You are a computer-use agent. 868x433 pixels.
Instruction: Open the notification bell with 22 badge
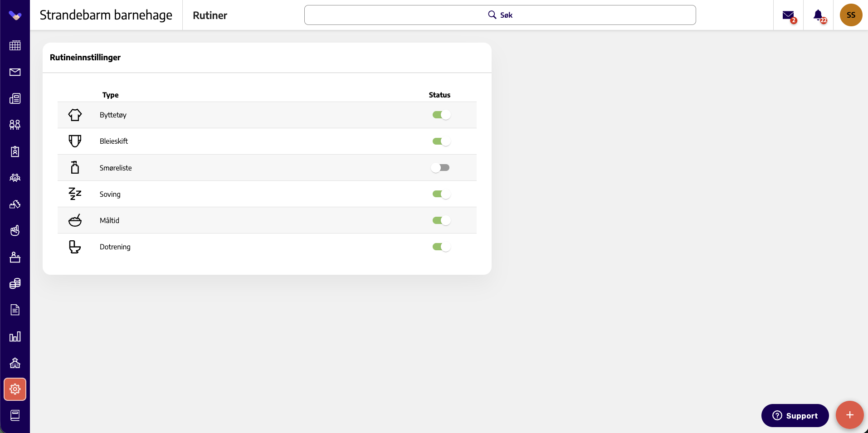[x=819, y=15]
